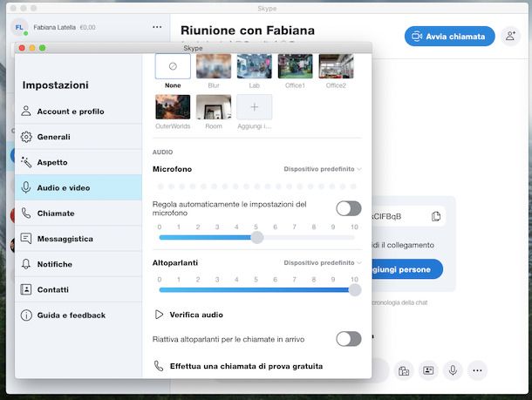
Task: Click the speakers volume slider handle
Action: pos(355,290)
